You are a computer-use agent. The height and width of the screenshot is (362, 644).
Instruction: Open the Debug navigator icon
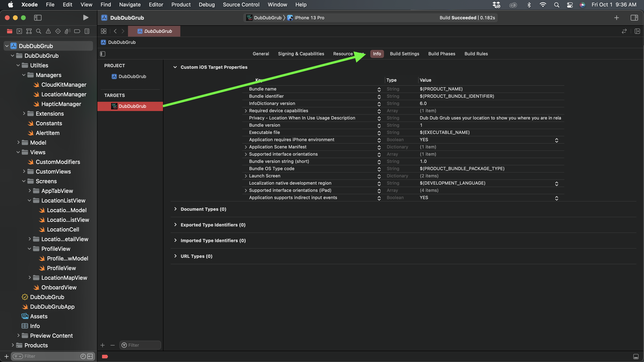[67, 31]
